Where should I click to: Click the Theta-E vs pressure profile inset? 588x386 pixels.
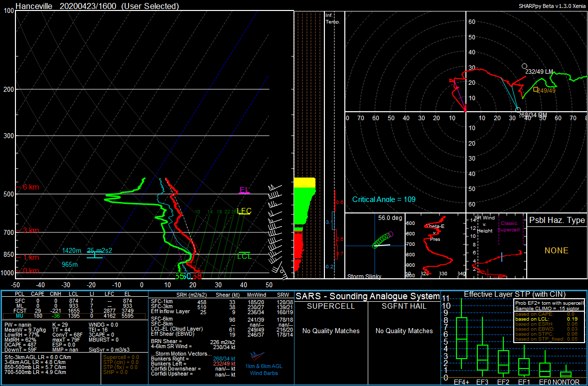pyautogui.click(x=435, y=246)
